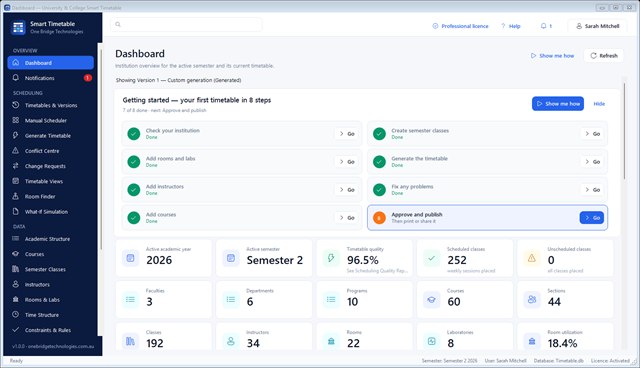Open the Help link
Viewport: 640px width, 368px height.
click(511, 26)
